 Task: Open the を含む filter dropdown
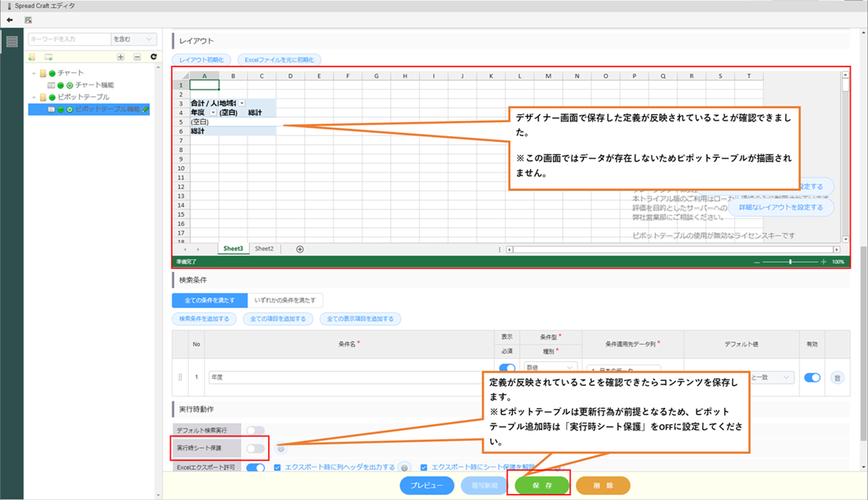[133, 39]
